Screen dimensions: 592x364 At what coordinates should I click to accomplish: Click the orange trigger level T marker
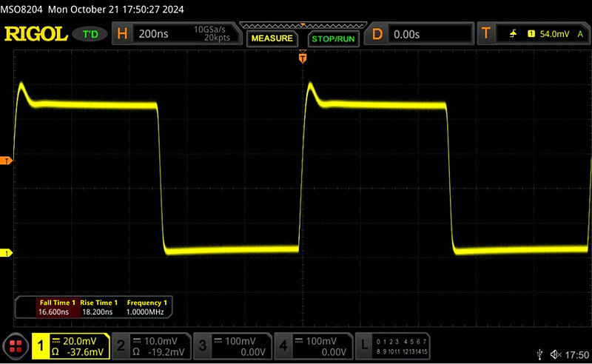click(x=6, y=161)
